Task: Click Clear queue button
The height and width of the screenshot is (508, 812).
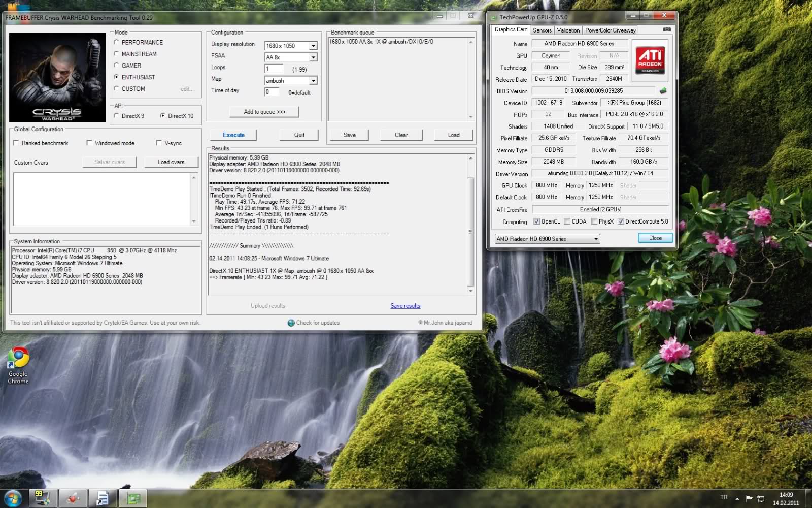Action: 401,135
